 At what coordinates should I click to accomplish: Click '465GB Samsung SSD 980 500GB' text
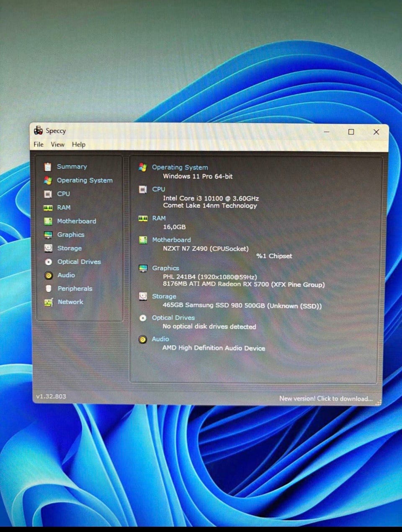[x=214, y=306]
